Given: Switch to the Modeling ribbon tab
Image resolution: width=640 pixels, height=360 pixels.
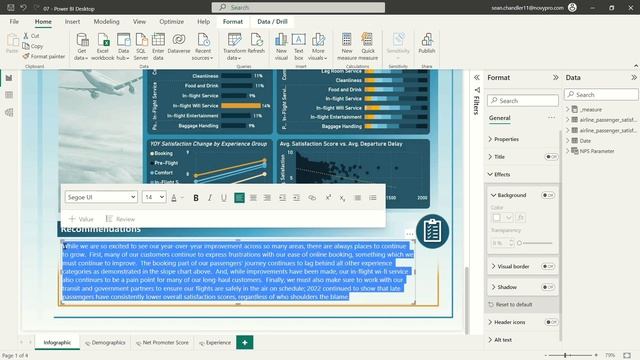Looking at the screenshot, I should (x=107, y=22).
